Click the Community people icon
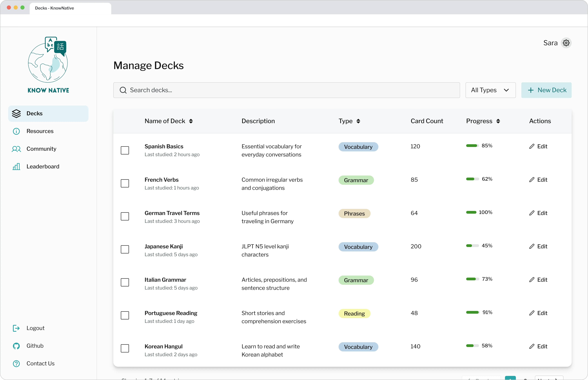The height and width of the screenshot is (380, 588). point(16,149)
